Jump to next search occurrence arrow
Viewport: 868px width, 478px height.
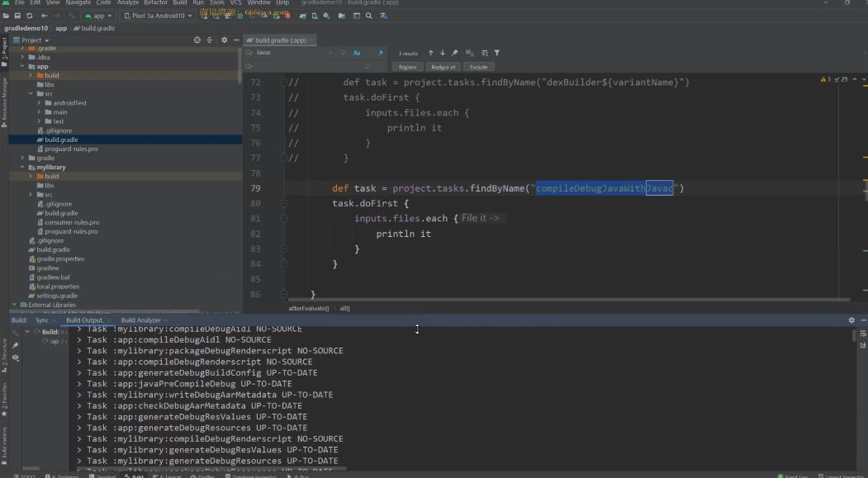click(443, 53)
